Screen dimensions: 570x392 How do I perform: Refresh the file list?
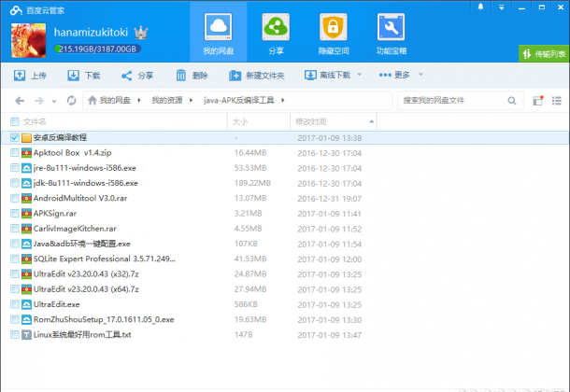[x=72, y=101]
